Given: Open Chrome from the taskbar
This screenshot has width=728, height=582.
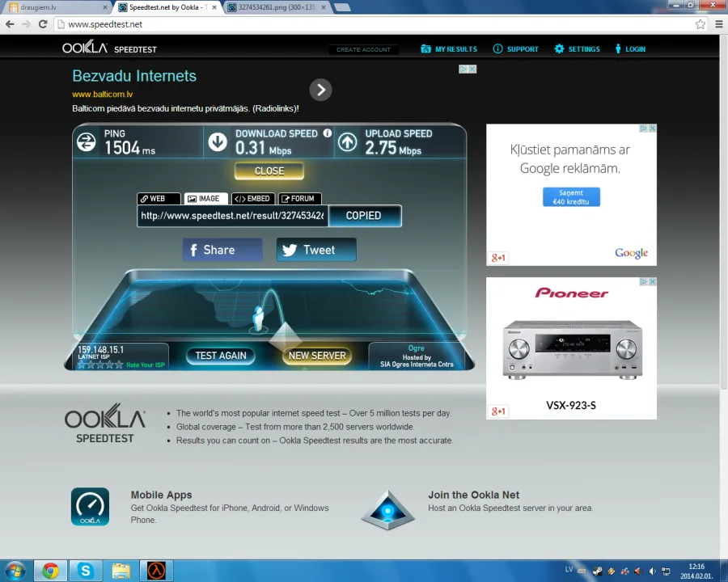Looking at the screenshot, I should (51, 571).
